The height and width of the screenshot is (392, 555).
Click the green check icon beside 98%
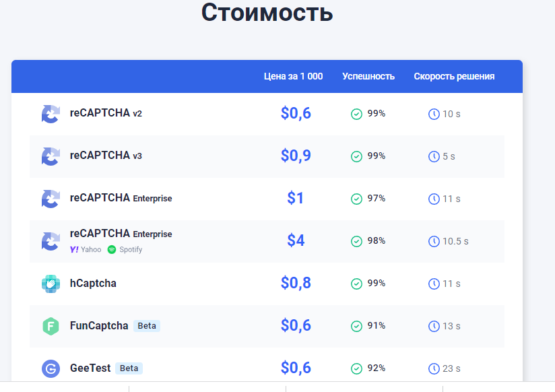pos(356,241)
